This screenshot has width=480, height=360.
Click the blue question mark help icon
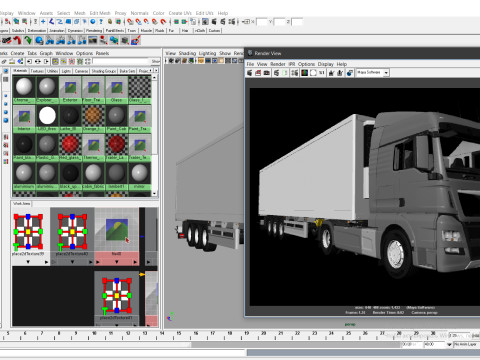tap(101, 22)
